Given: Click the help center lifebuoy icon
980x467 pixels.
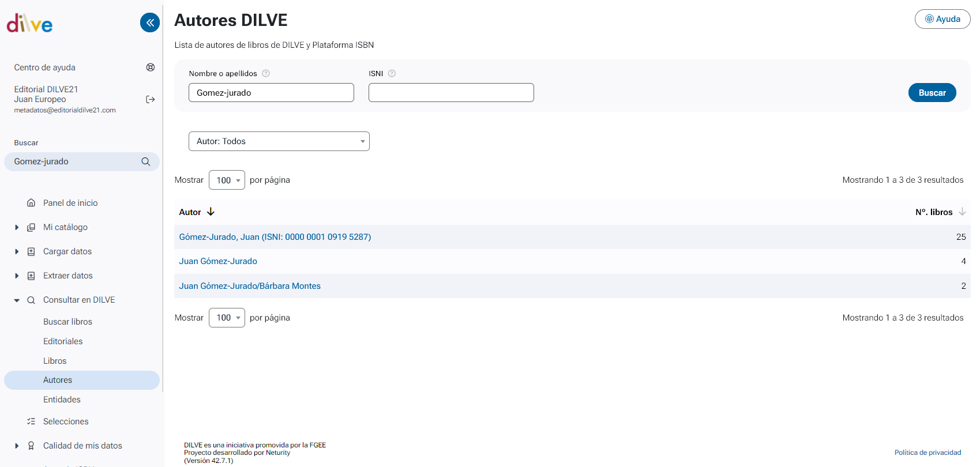Looking at the screenshot, I should [x=151, y=67].
